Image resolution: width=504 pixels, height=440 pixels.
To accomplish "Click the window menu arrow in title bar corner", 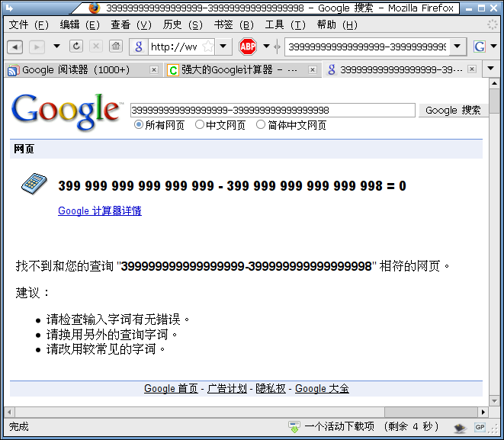I will [x=9, y=8].
